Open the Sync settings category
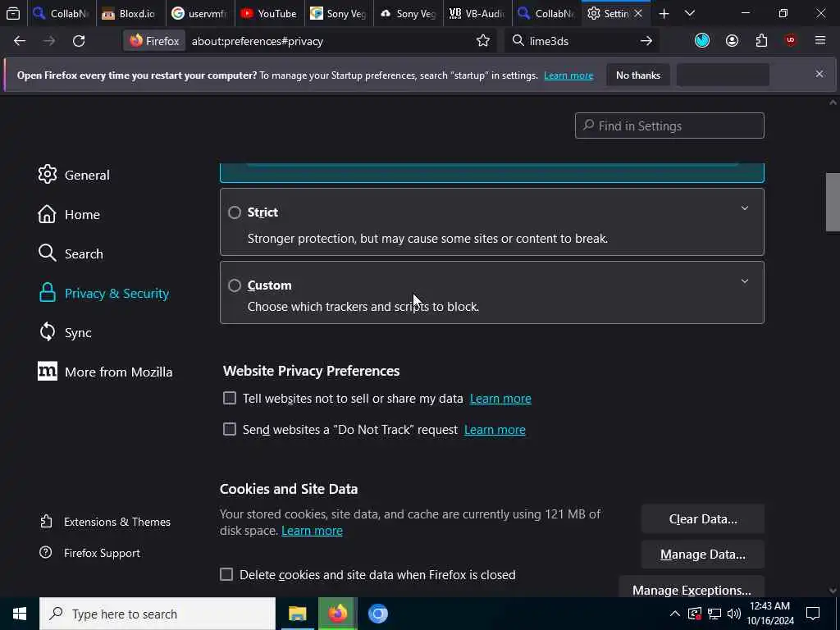The image size is (840, 630). (x=66, y=332)
